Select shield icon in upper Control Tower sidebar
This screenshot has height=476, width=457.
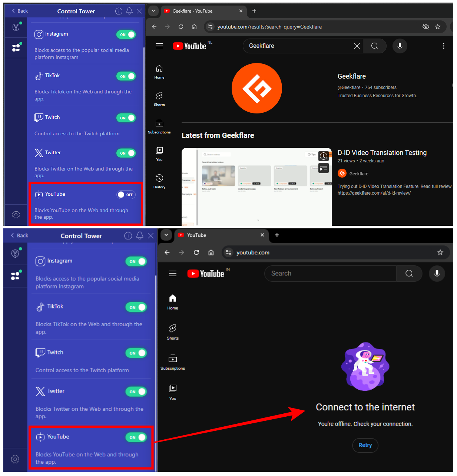pyautogui.click(x=16, y=27)
